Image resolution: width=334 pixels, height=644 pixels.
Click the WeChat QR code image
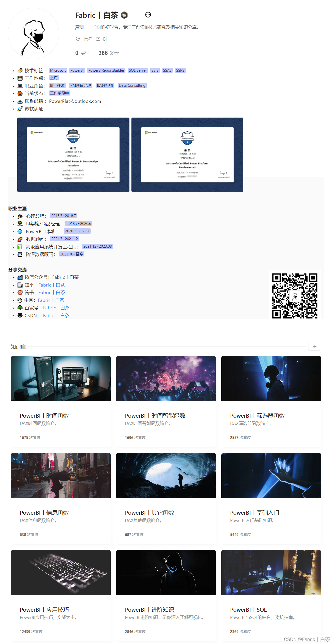(x=295, y=296)
